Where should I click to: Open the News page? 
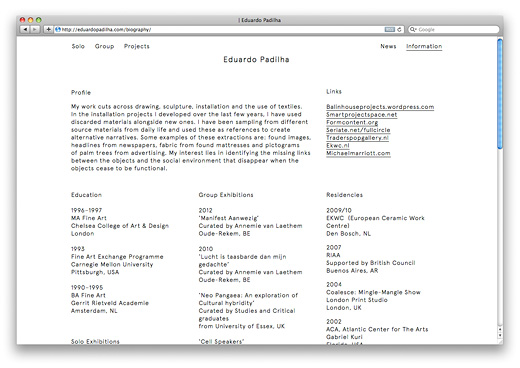click(x=388, y=46)
